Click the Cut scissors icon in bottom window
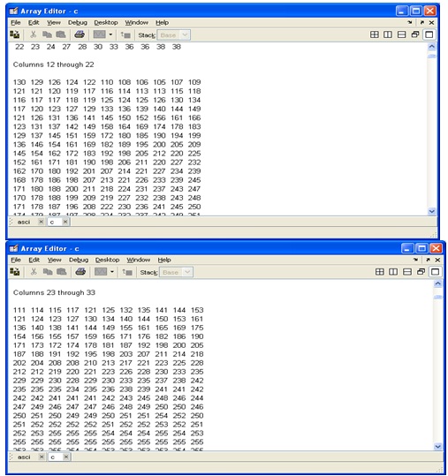The width and height of the screenshot is (448, 476). 34,272
